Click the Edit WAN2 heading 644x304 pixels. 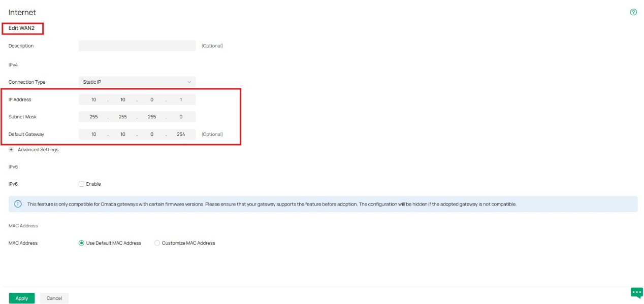(22, 29)
